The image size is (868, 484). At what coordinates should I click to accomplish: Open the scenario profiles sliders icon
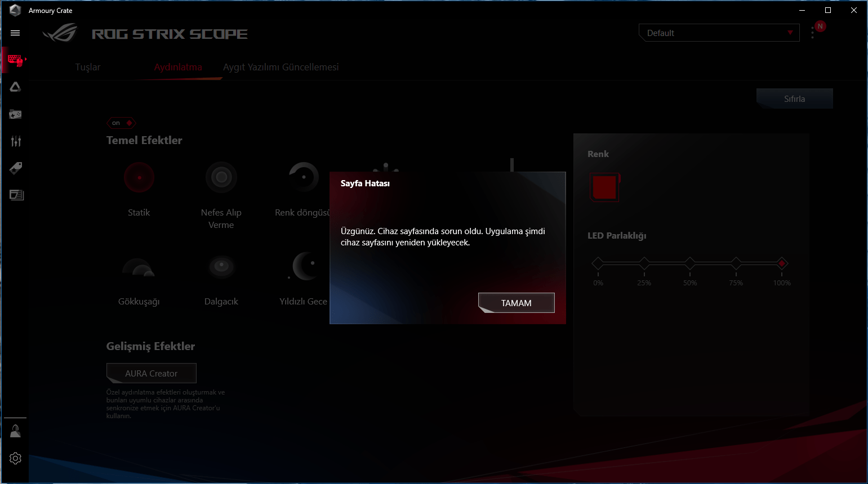[16, 141]
